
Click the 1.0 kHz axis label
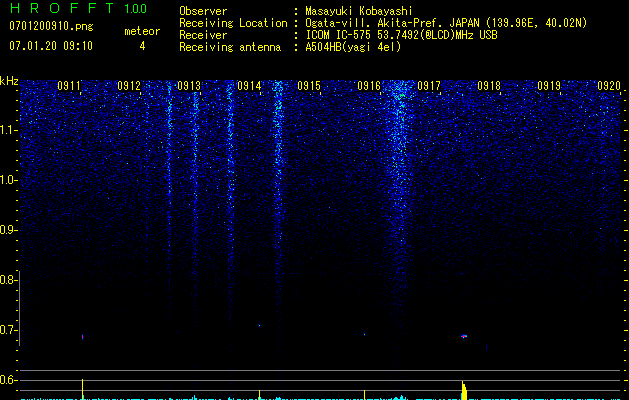8,180
